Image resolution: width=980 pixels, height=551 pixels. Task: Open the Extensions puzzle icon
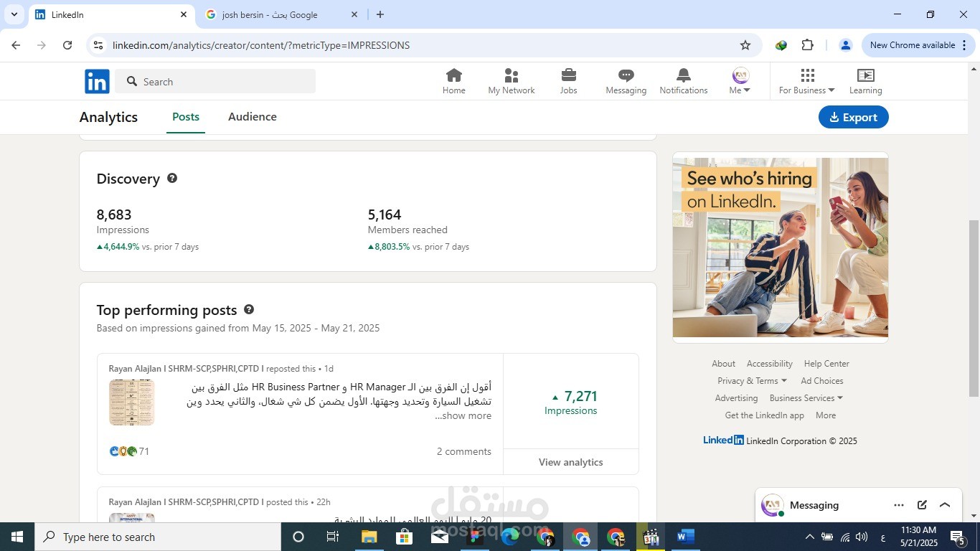(x=807, y=45)
